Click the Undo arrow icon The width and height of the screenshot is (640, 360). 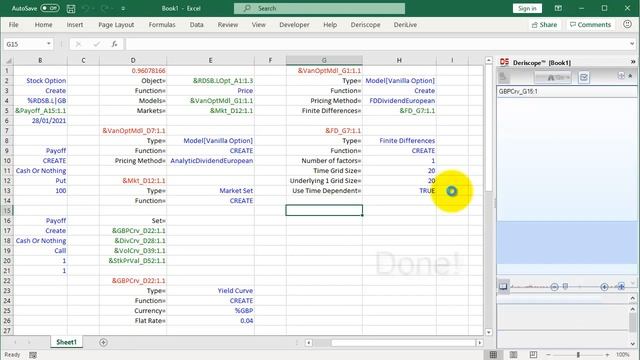click(85, 8)
